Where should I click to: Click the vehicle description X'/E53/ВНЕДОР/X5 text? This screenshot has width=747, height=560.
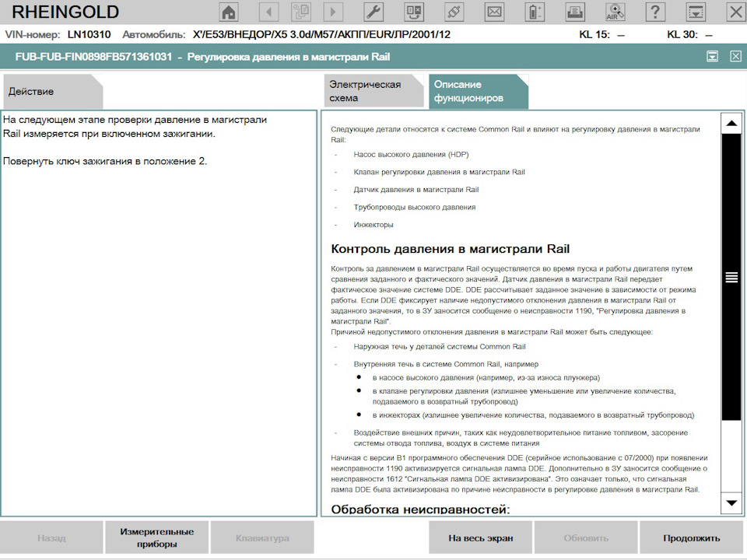[321, 35]
